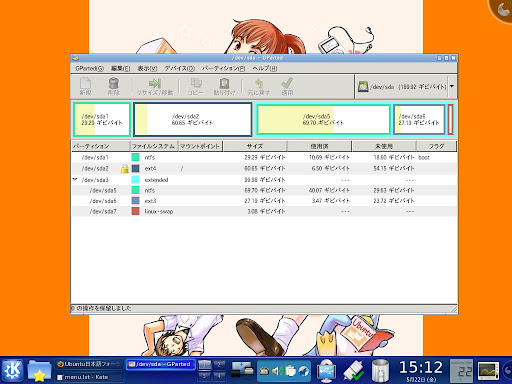Select the /dev/sda5 block in disk map
512x384 pixels.
point(323,119)
